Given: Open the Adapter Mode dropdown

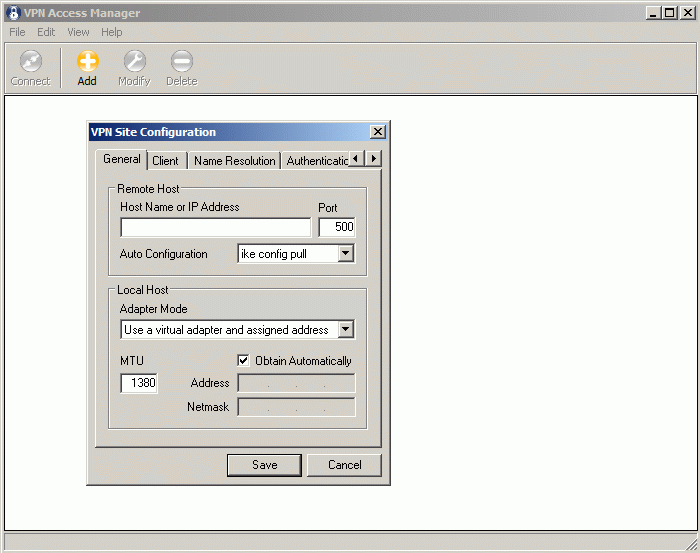Looking at the screenshot, I should pos(346,330).
